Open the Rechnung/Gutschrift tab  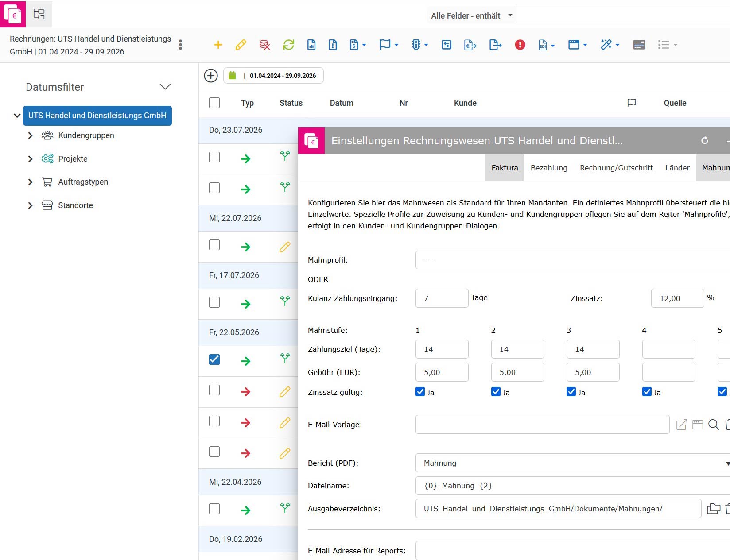(x=616, y=168)
